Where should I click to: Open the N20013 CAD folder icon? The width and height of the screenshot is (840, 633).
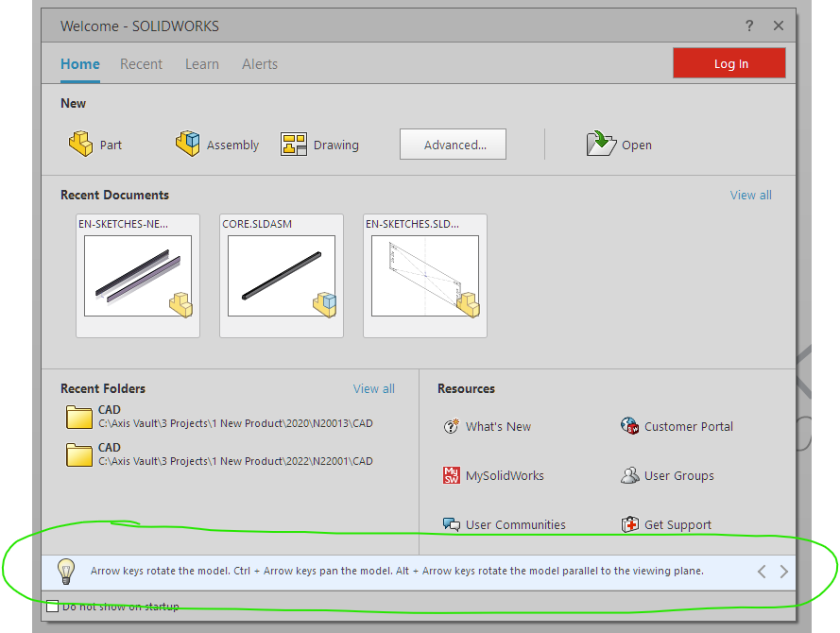coord(79,417)
